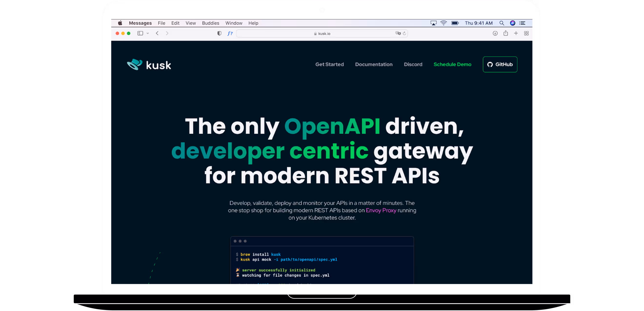Click the clock showing Thu 9:41 AM
Screen dimensions: 644x311
point(479,23)
